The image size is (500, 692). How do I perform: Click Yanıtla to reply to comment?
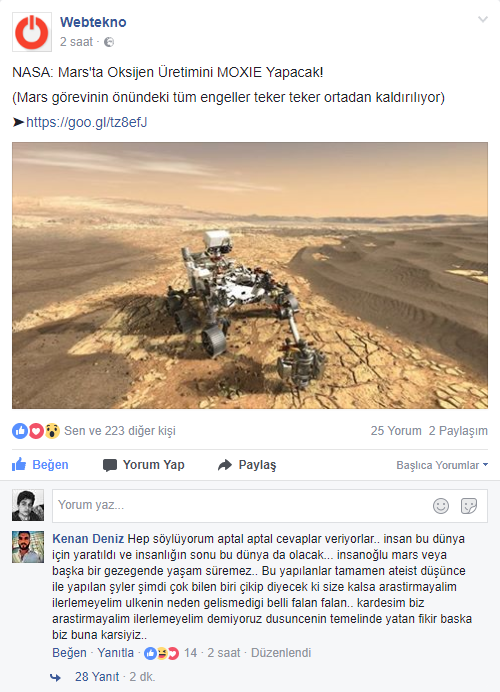pyautogui.click(x=116, y=653)
